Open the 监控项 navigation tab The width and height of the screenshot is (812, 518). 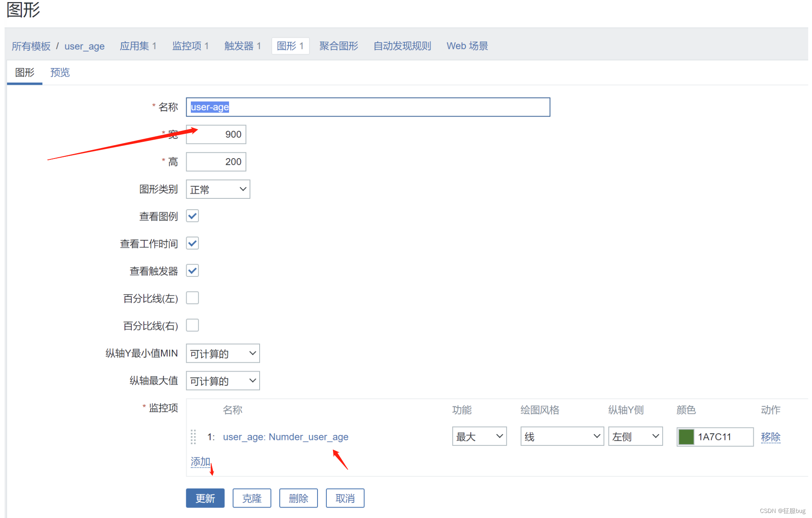click(x=190, y=46)
